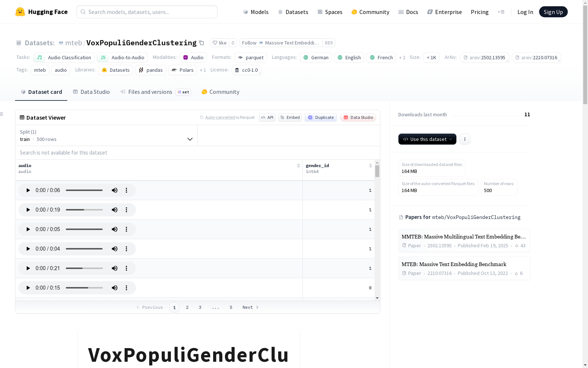Image resolution: width=588 pixels, height=368 pixels.
Task: Duplicate the dataset via Duplicate button
Action: coord(321,117)
